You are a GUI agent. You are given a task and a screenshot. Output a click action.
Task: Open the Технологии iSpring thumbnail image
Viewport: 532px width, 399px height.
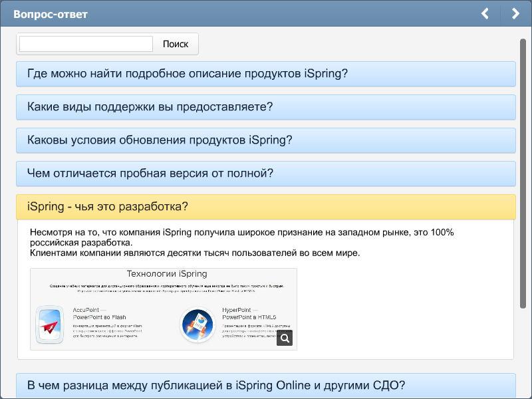click(164, 309)
